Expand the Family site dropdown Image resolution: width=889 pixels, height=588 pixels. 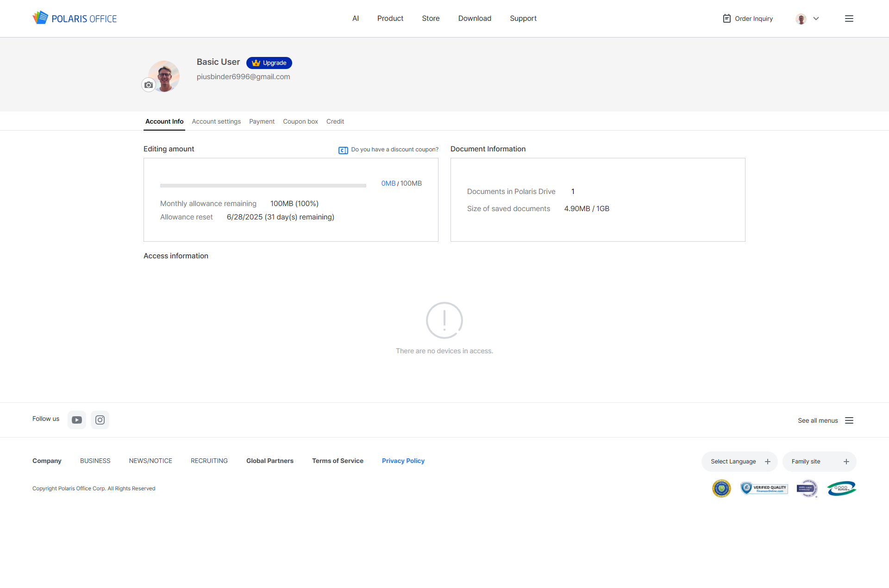[x=819, y=462]
